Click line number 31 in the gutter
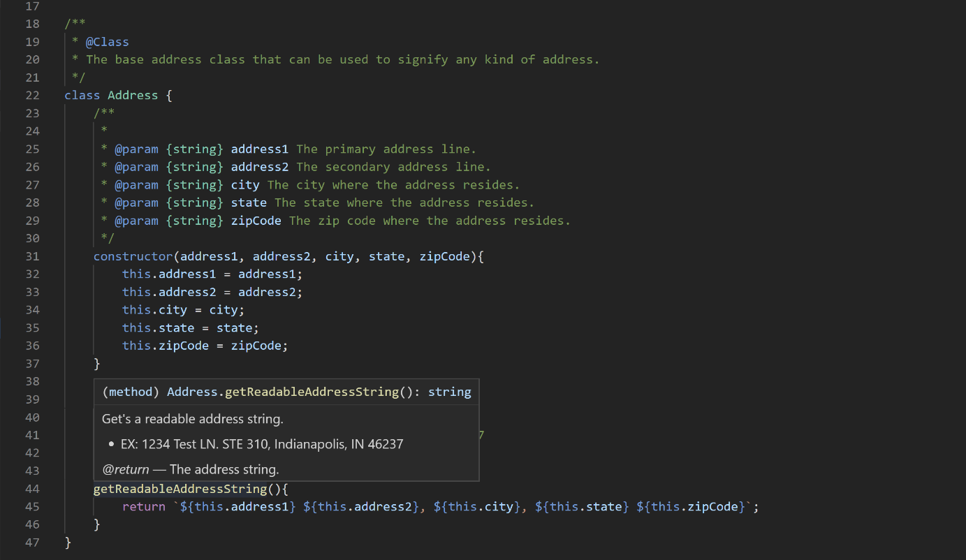The width and height of the screenshot is (966, 560). (32, 256)
